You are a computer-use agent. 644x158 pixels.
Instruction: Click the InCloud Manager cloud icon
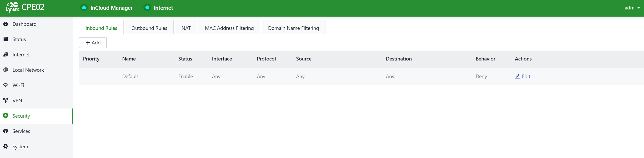coord(84,8)
